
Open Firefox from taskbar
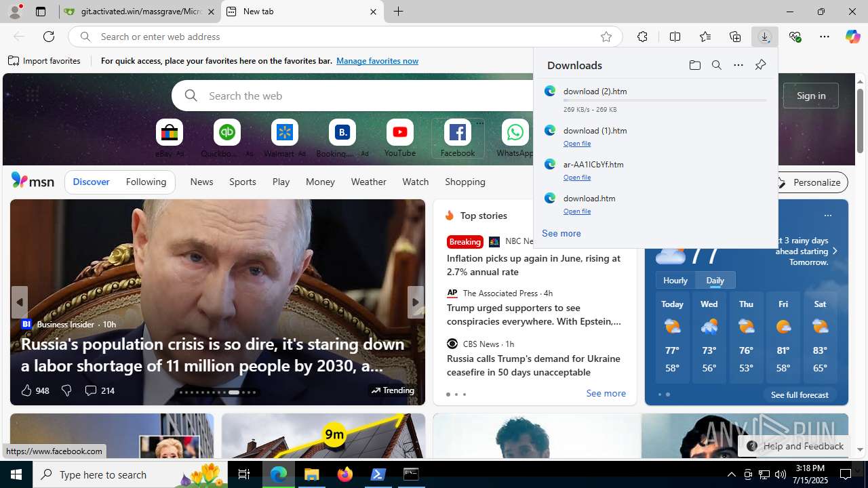[345, 474]
